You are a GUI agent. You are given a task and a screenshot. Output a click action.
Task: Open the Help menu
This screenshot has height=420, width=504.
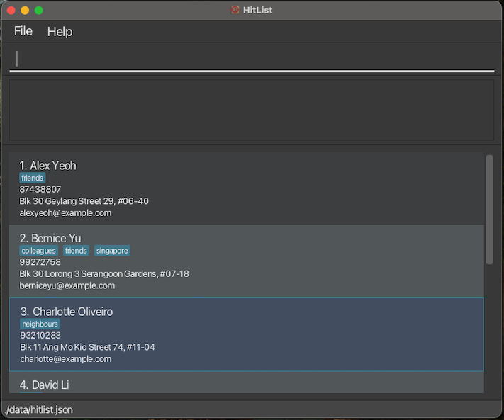(x=60, y=31)
